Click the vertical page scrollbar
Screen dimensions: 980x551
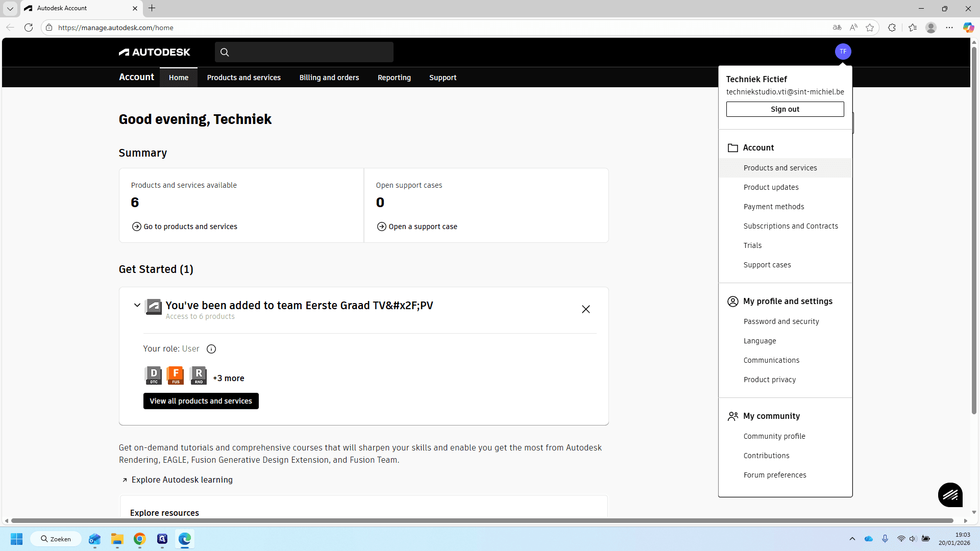(x=974, y=230)
